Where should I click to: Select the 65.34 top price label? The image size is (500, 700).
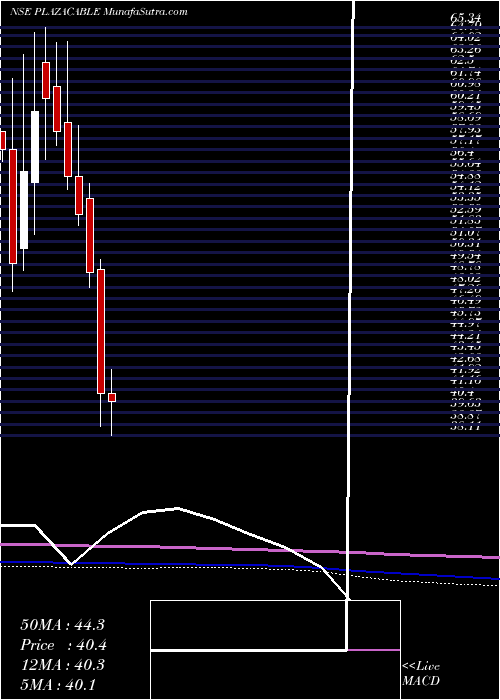point(465,17)
